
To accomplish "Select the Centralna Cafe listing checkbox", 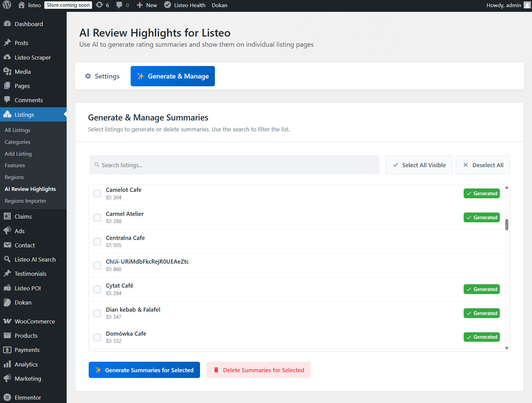I will (97, 242).
